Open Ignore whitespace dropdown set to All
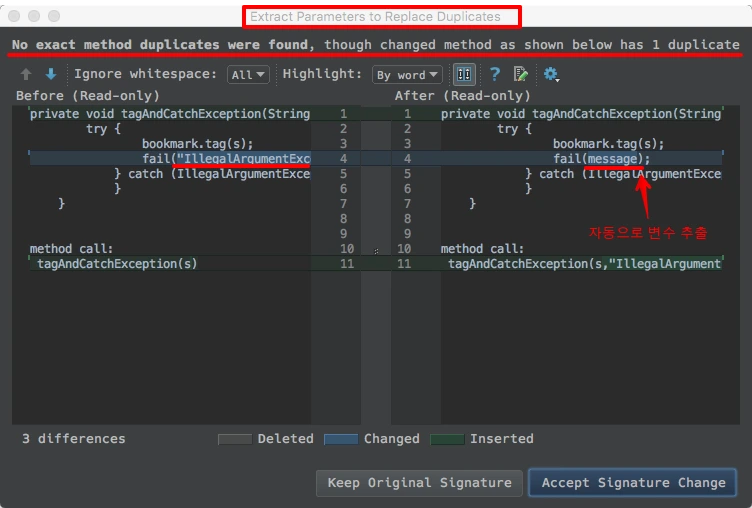Screen dimensions: 752x508 click(x=248, y=75)
